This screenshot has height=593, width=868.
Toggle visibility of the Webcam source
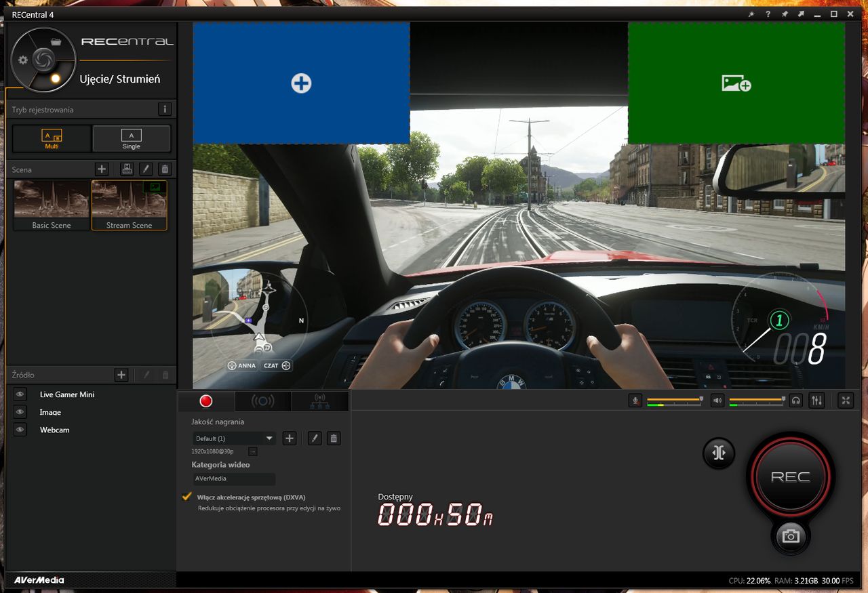[x=20, y=430]
